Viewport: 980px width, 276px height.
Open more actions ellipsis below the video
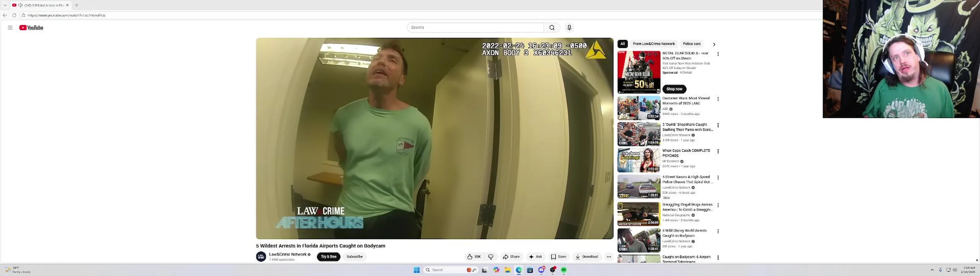pyautogui.click(x=609, y=257)
